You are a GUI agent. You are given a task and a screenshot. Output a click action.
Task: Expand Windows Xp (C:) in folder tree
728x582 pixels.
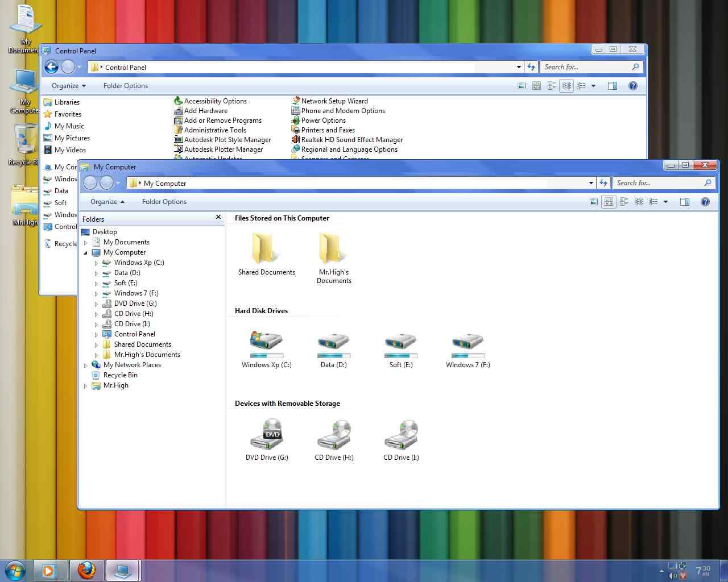pos(96,263)
